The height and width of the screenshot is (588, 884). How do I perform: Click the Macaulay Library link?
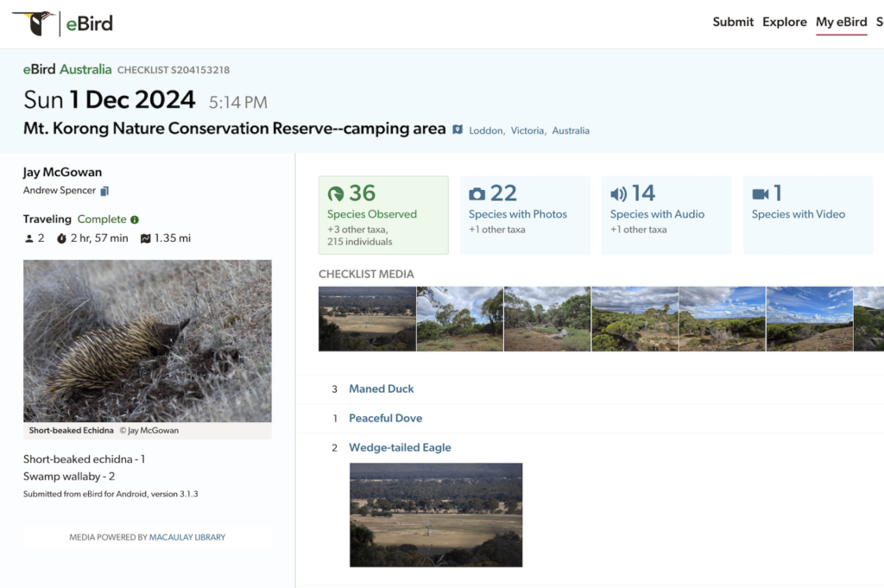pos(187,537)
